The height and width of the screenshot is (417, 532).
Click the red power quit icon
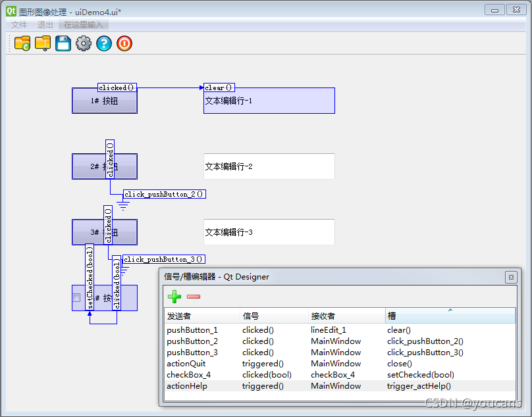[124, 44]
